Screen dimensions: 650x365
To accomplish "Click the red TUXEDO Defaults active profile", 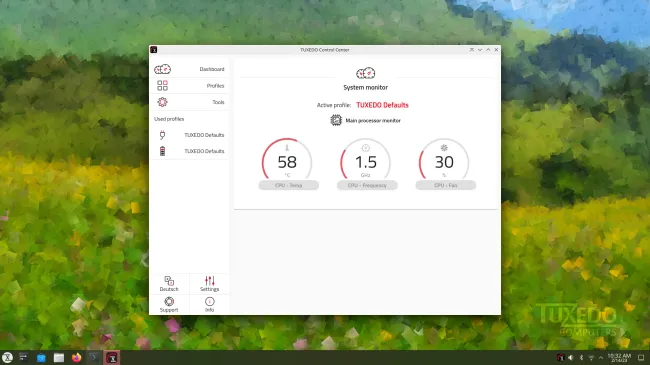I will [x=382, y=105].
